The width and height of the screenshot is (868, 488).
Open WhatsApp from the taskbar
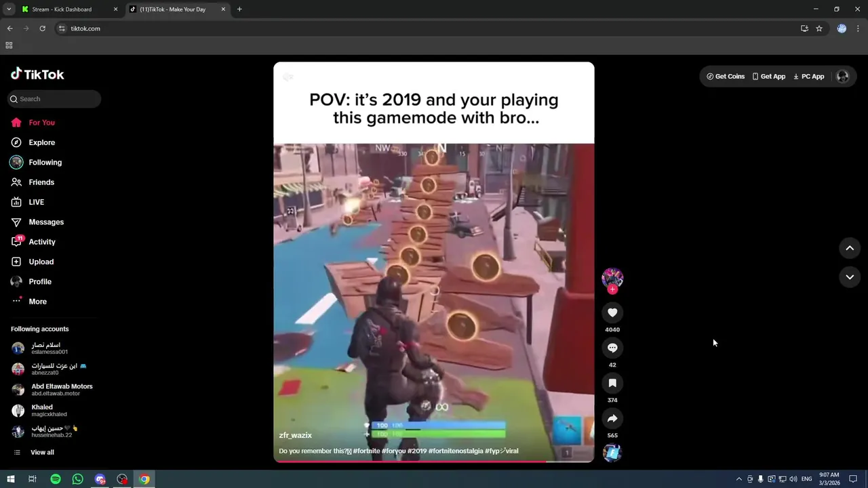click(78, 479)
